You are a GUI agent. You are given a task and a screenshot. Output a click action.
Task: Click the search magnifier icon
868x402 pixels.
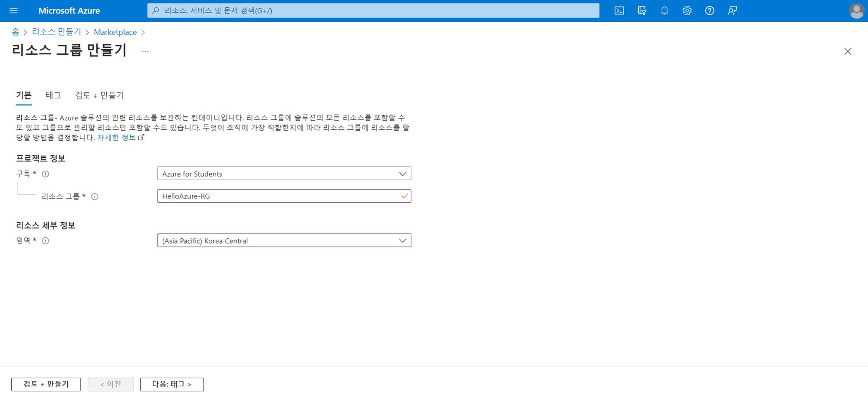coord(155,10)
